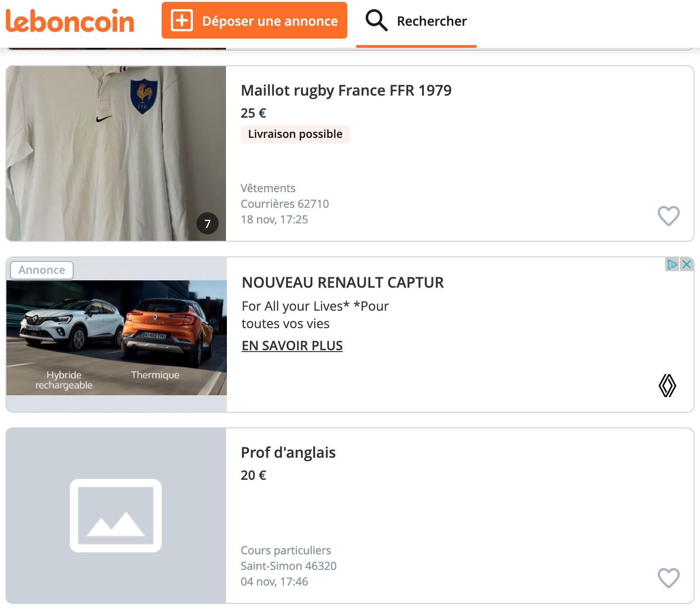Screen dimensions: 700x614
Task: Click the Renault diamond logo
Action: click(667, 385)
